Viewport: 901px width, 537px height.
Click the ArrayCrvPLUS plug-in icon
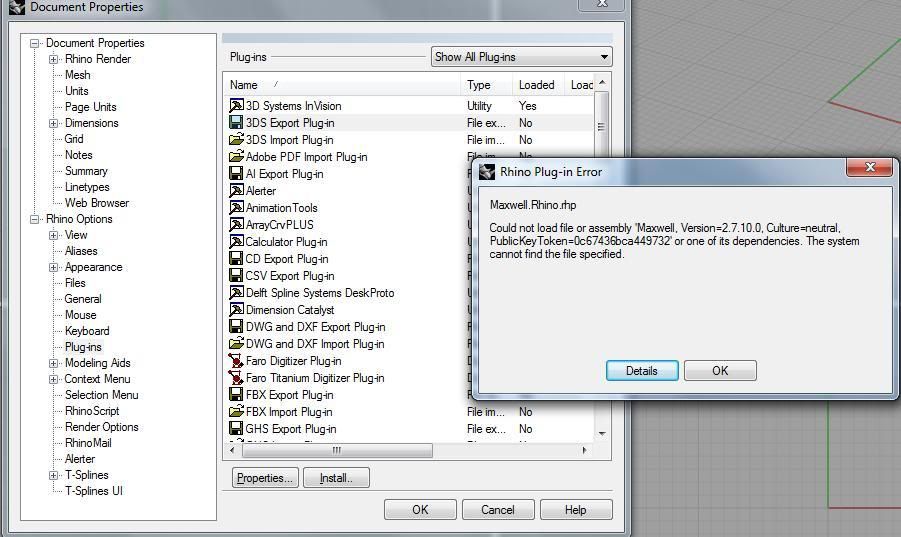coord(236,225)
